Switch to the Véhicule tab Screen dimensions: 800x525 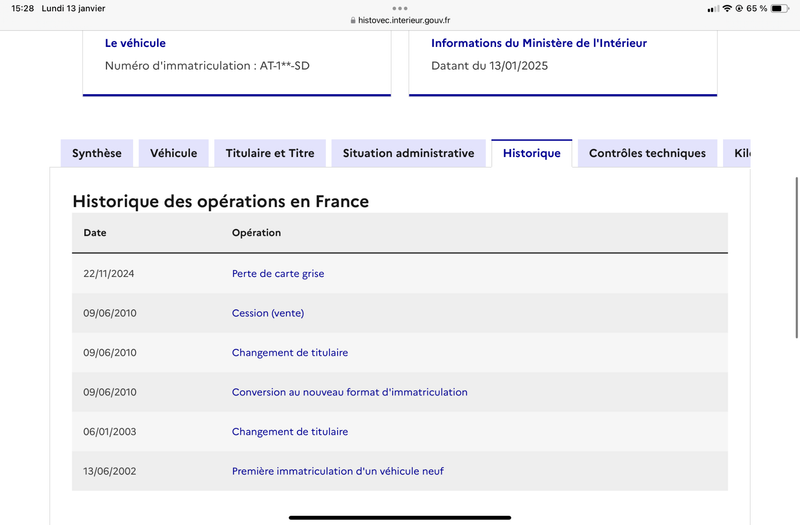pos(173,153)
